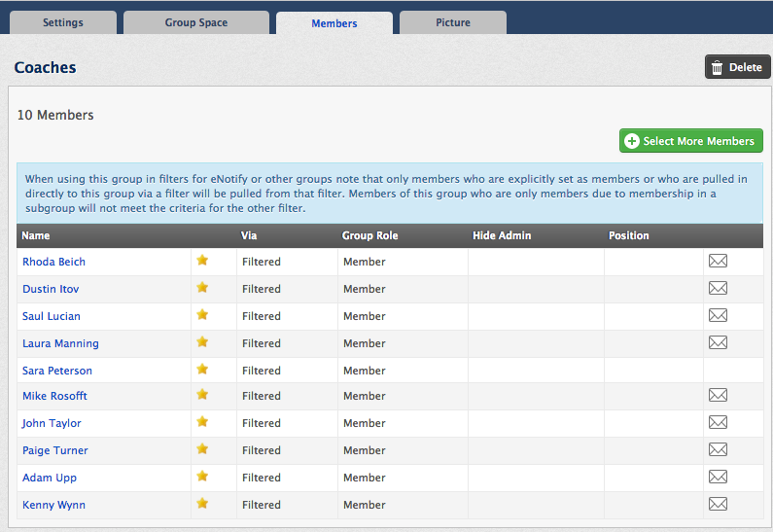The width and height of the screenshot is (773, 532).
Task: Click the star icon beside Saul Lucian
Action: 202,314
